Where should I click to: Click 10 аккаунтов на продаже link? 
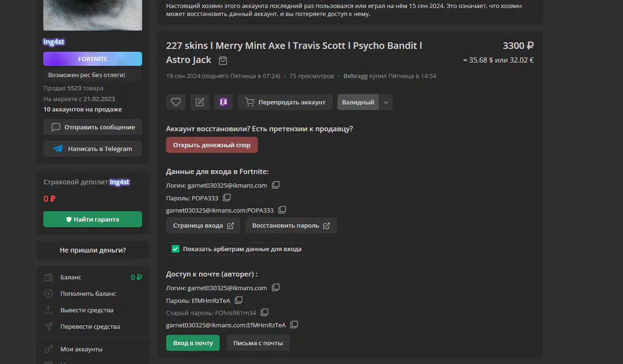point(83,109)
